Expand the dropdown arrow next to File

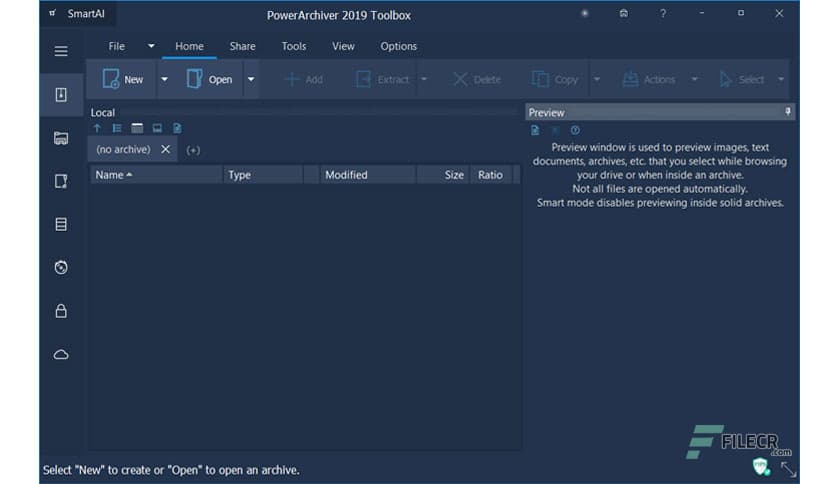(151, 46)
